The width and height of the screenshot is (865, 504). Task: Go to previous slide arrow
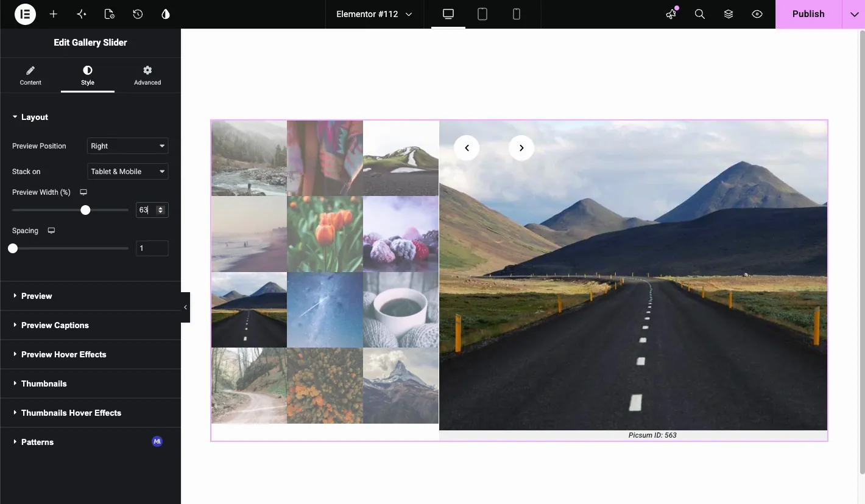pyautogui.click(x=467, y=148)
